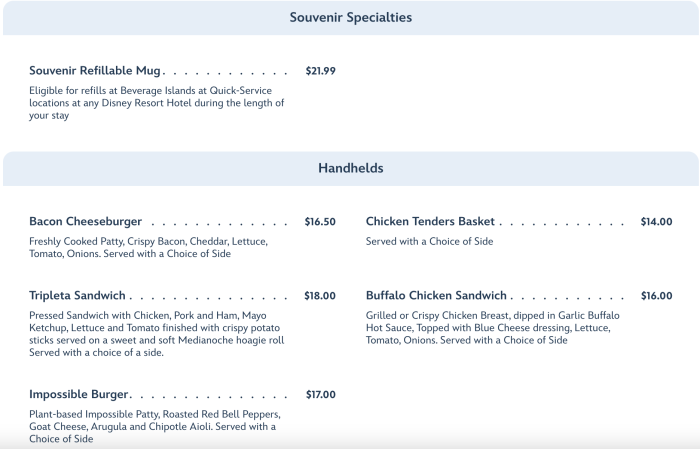Click the Handhelds section header
This screenshot has height=449, width=700.
point(350,168)
